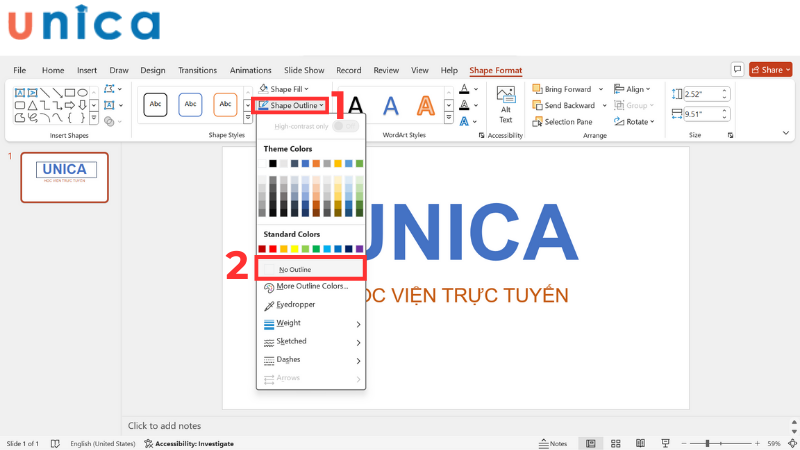Start Slide Show from status bar icon
This screenshot has width=800, height=450.
coord(665,443)
